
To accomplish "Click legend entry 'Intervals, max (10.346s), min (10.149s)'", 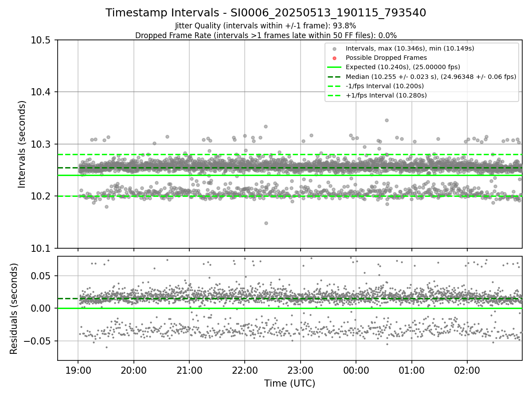I will click(411, 48).
